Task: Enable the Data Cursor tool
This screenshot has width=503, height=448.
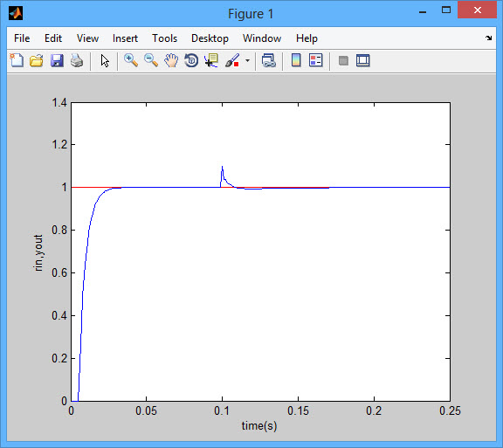Action: 211,60
